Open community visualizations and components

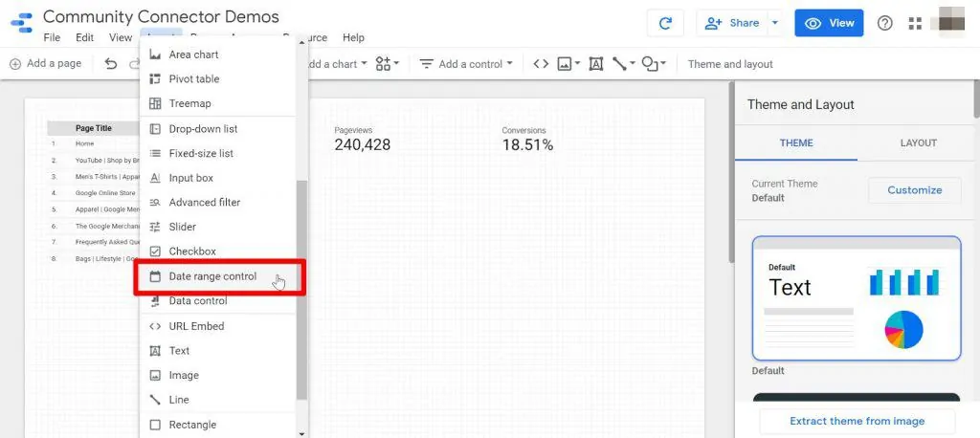click(383, 64)
